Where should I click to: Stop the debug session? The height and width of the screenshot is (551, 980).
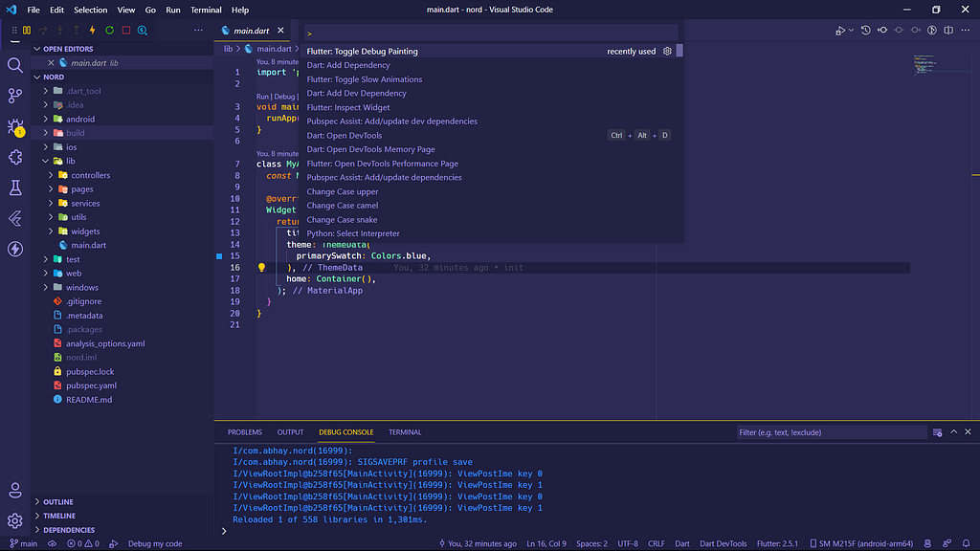[x=126, y=30]
